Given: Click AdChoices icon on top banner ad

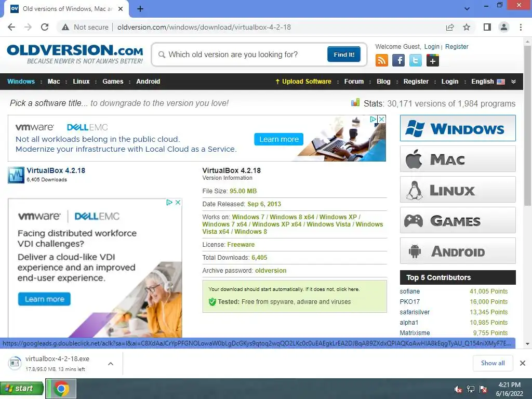Looking at the screenshot, I should pos(373,119).
